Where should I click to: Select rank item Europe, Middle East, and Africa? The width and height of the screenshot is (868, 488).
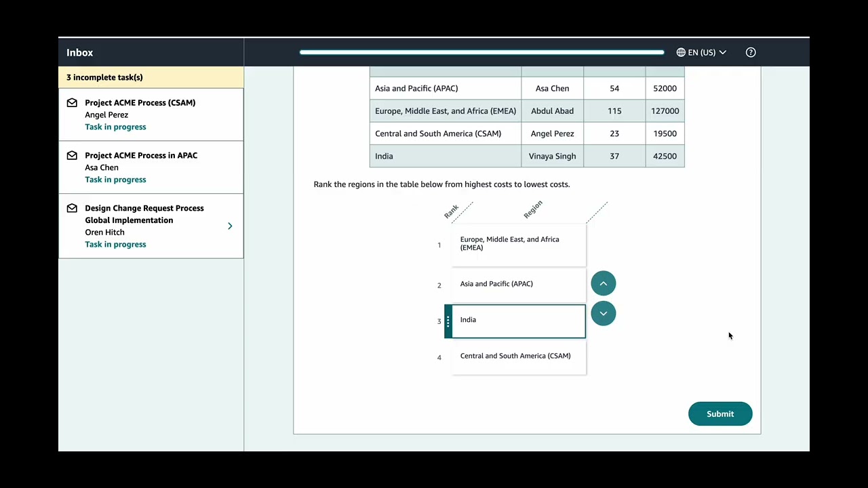point(519,244)
